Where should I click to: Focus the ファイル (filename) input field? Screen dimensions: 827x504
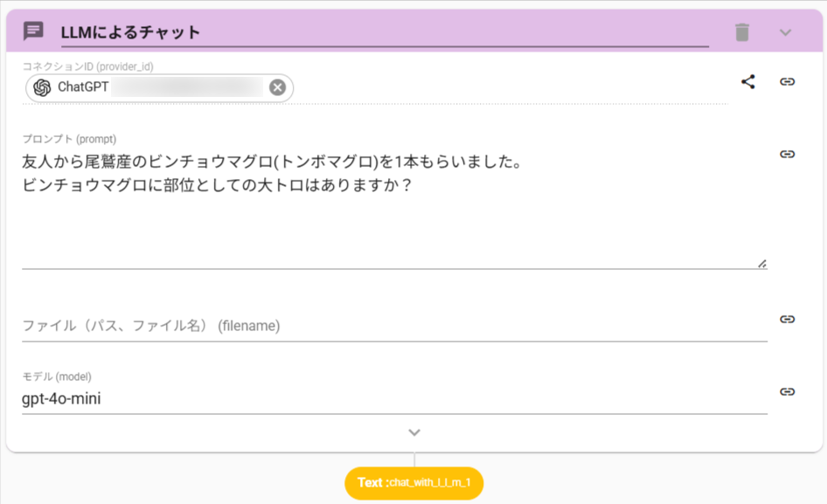pos(393,326)
